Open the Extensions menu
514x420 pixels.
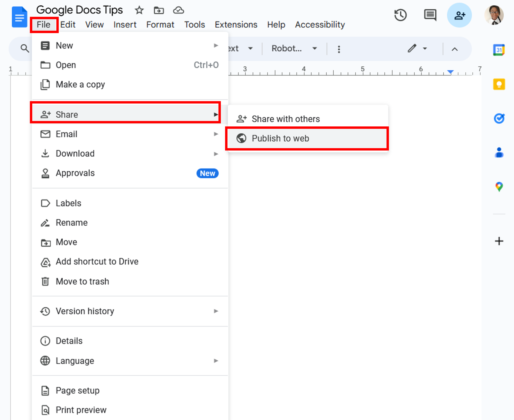pos(236,25)
